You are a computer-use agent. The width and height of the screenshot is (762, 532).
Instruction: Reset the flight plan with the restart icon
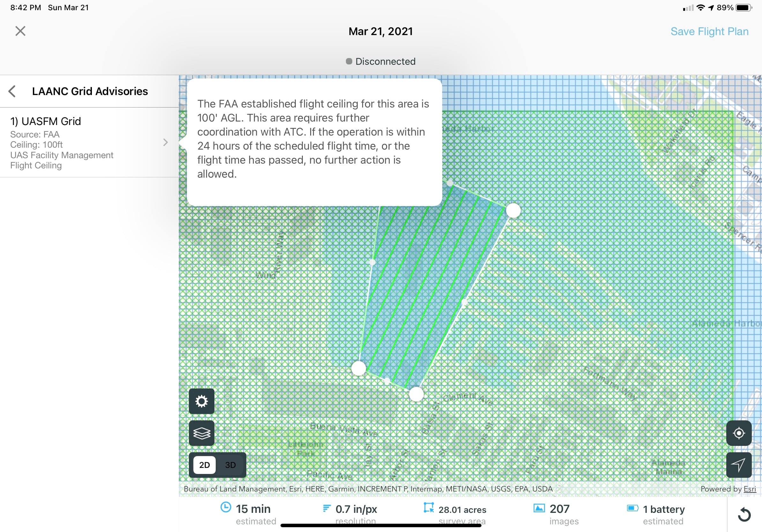click(x=745, y=514)
